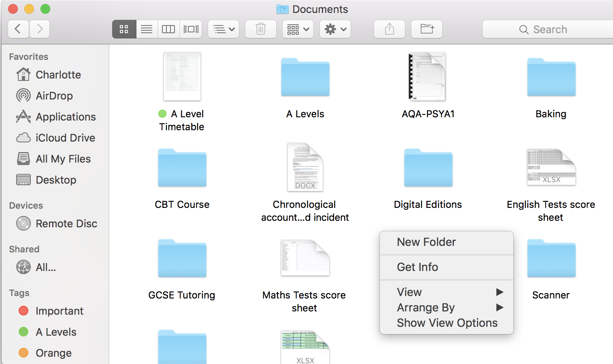613x364 pixels.
Task: Go back with the left chevron button
Action: [18, 29]
